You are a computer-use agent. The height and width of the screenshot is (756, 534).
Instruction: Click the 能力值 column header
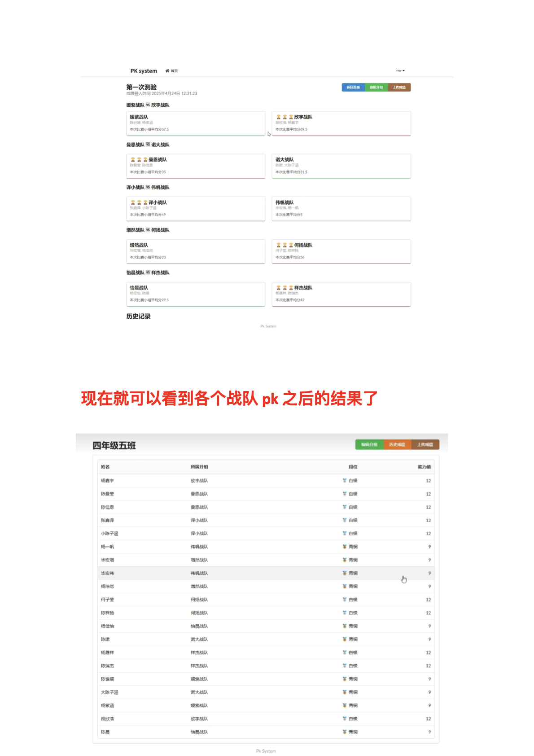(424, 467)
